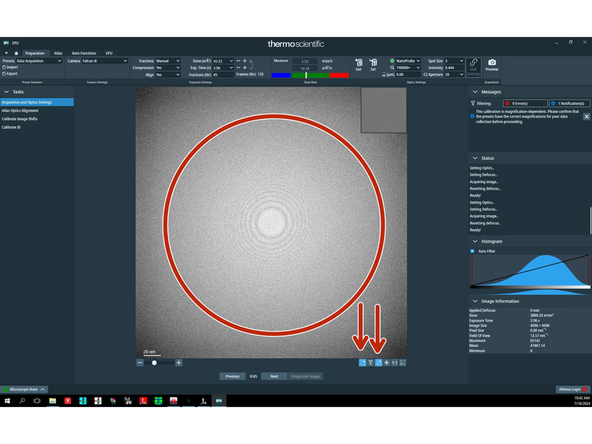This screenshot has height=444, width=592.
Task: Open File Explorer from the taskbar
Action: click(52, 401)
